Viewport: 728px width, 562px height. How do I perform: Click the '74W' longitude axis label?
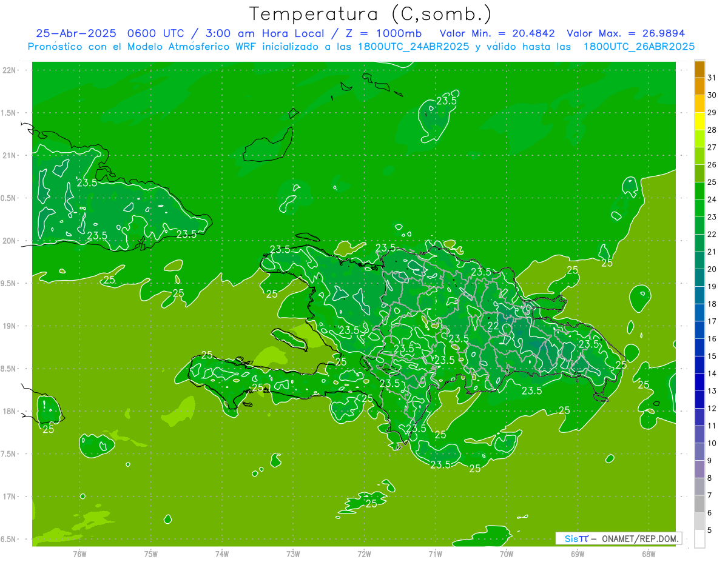[x=222, y=554]
